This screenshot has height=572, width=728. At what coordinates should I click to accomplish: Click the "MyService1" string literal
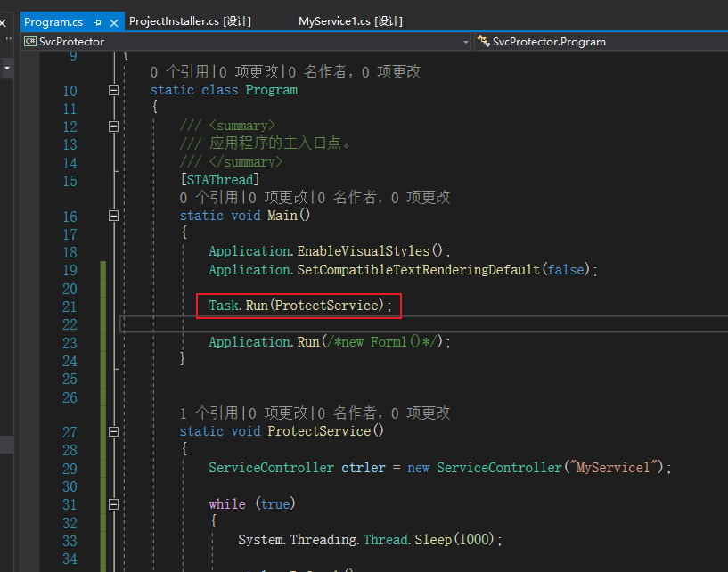point(618,468)
